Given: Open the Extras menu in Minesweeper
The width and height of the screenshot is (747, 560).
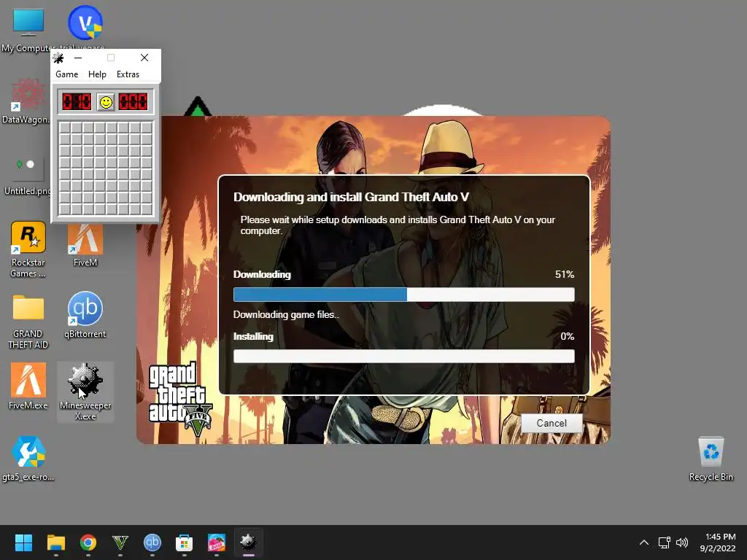Looking at the screenshot, I should 128,74.
